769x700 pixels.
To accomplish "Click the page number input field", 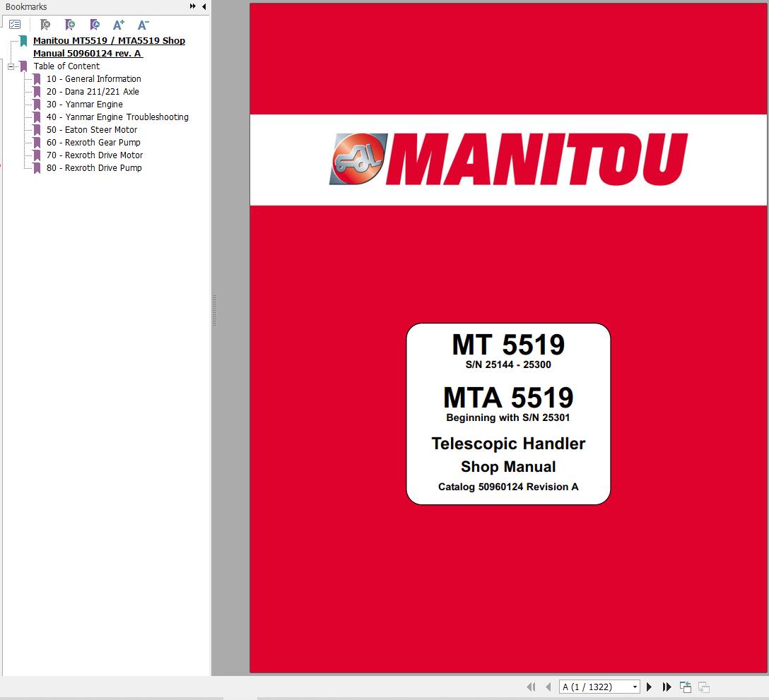I will click(594, 686).
